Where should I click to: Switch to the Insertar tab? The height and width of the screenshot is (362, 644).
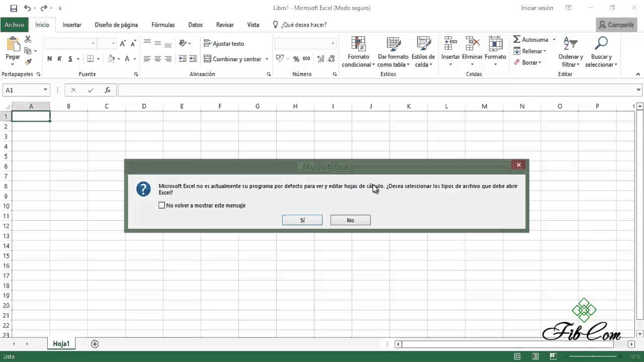click(x=72, y=25)
